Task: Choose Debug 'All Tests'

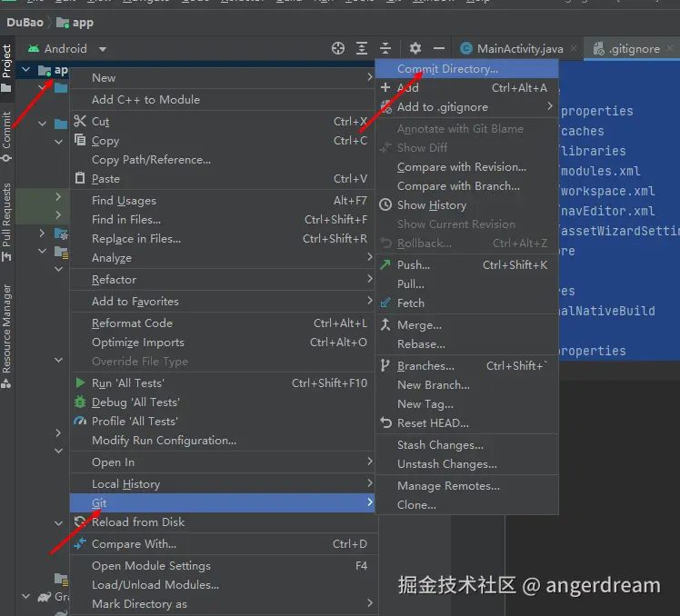Action: pos(222,402)
